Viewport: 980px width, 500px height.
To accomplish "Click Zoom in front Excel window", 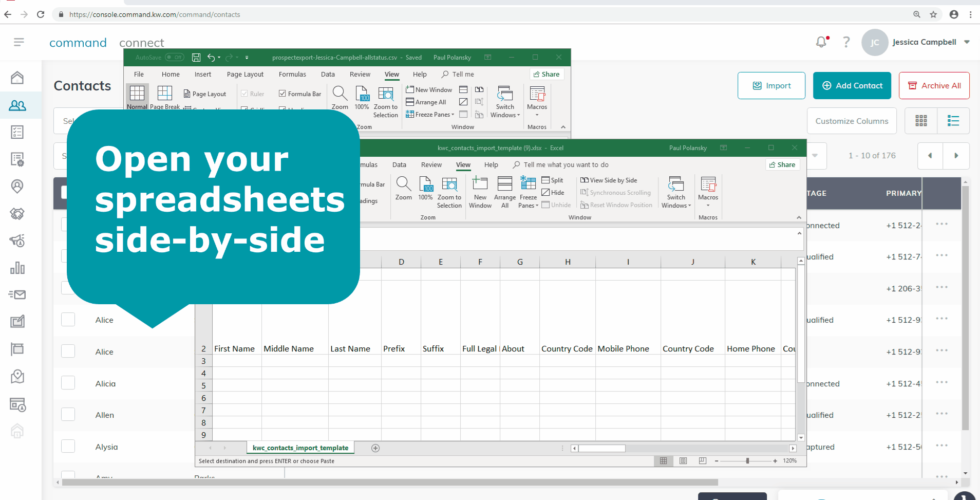I will 404,188.
